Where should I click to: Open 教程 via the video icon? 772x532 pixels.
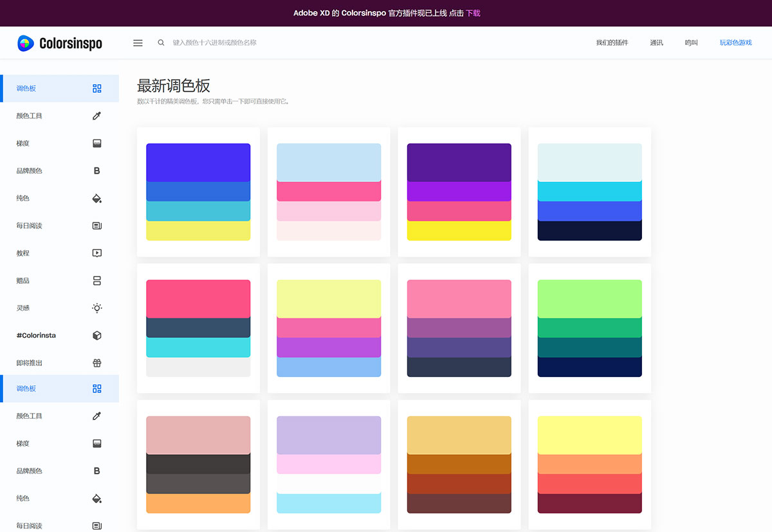(96, 253)
